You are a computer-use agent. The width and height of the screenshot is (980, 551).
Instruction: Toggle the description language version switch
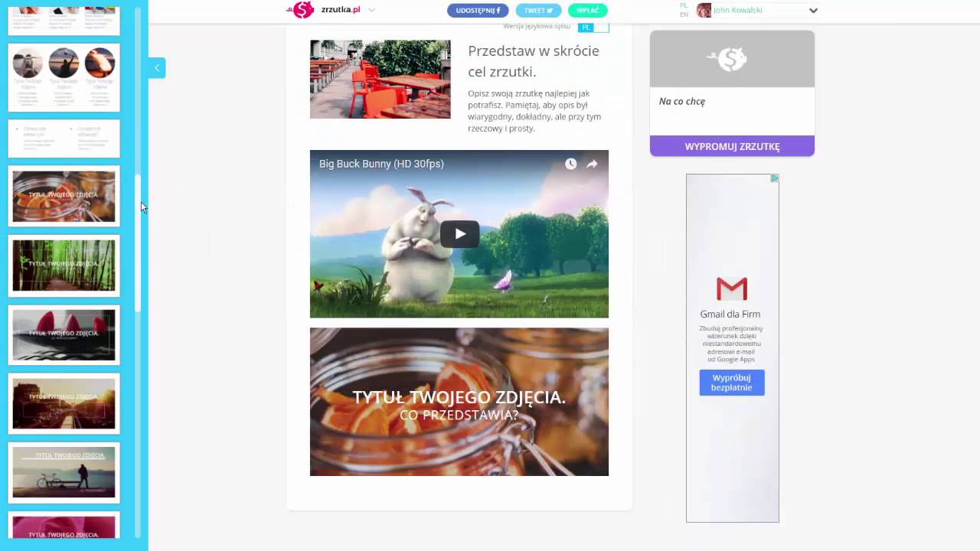(594, 28)
